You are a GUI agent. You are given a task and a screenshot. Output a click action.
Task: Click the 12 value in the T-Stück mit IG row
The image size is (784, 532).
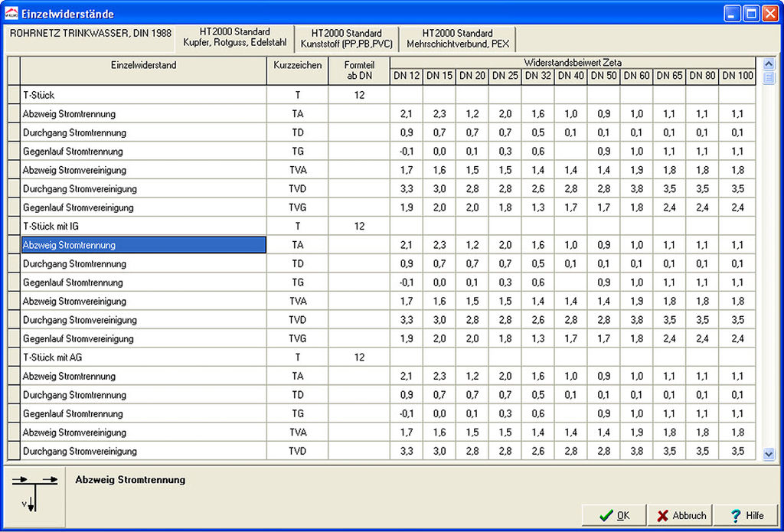coord(359,227)
